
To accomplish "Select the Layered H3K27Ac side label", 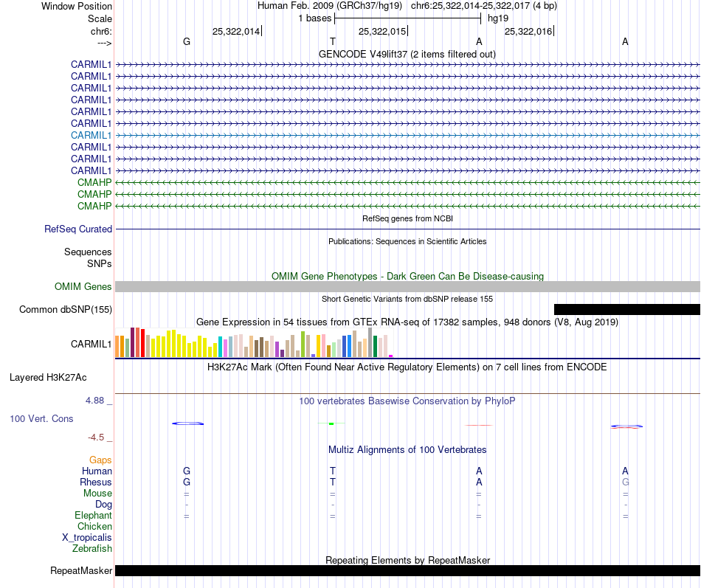I will pyautogui.click(x=48, y=378).
